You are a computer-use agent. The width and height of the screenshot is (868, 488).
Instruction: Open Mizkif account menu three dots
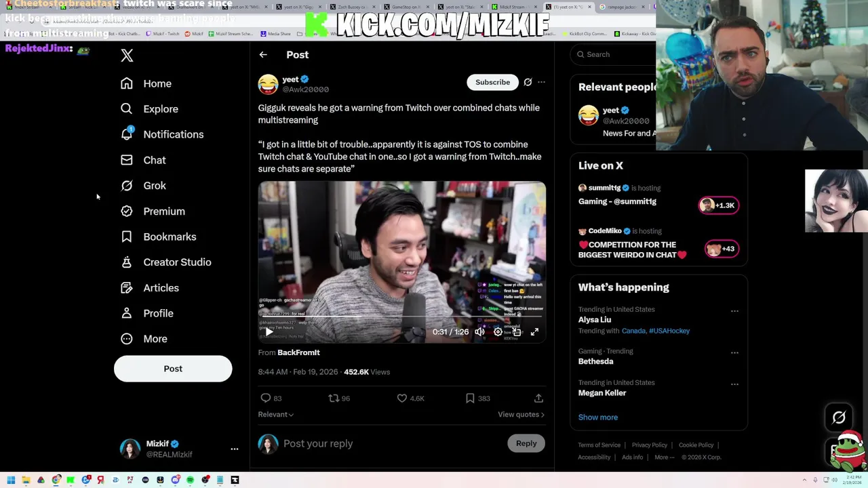pos(234,449)
